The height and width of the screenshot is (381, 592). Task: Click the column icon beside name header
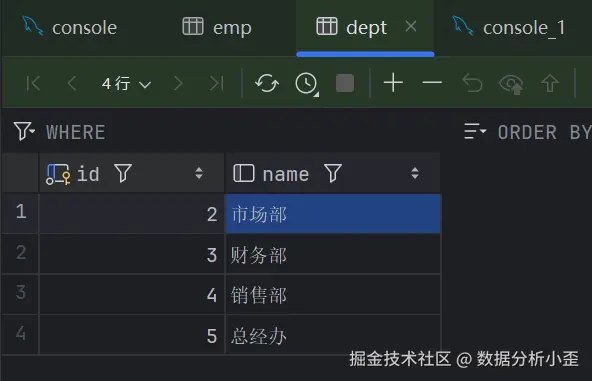click(244, 173)
